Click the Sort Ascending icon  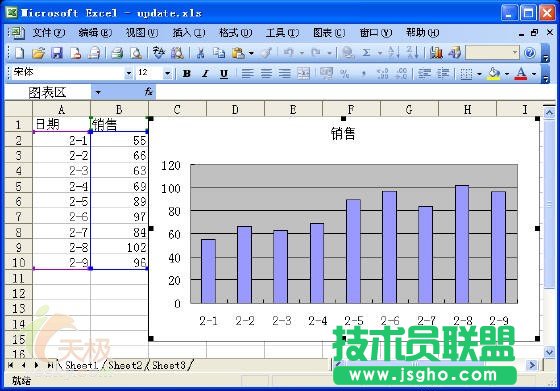click(393, 53)
